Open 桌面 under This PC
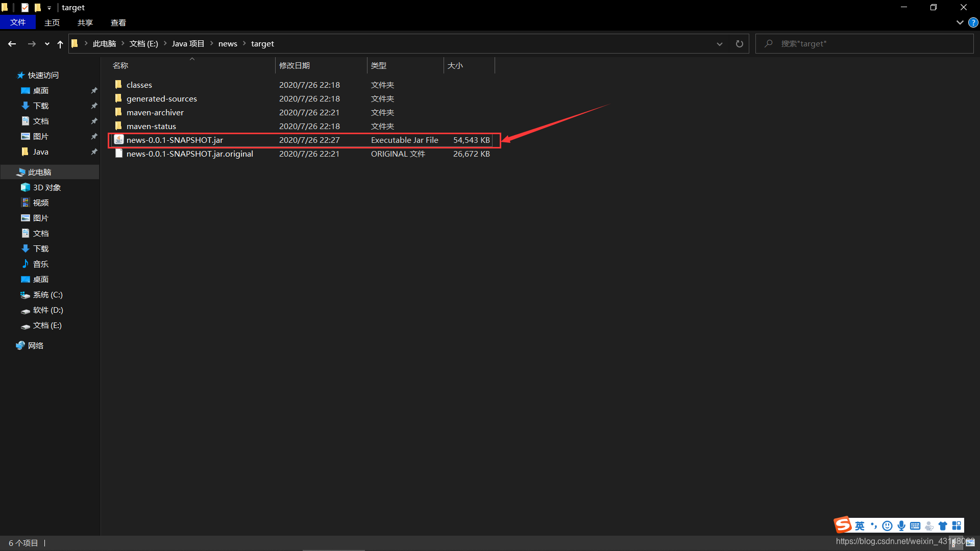 [x=41, y=279]
